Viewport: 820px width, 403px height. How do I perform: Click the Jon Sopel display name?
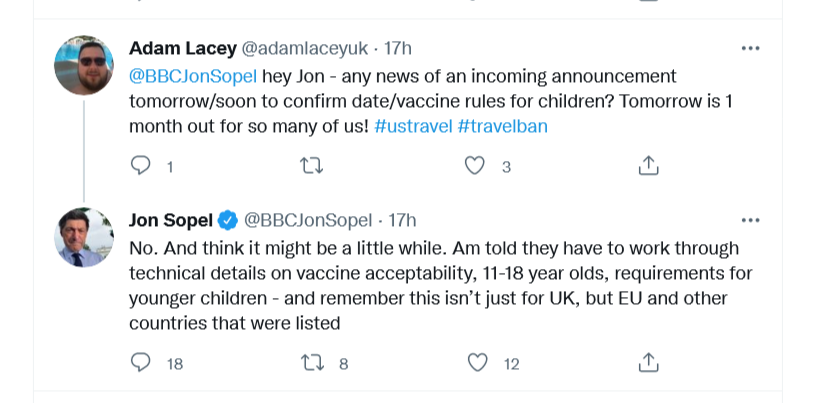171,220
